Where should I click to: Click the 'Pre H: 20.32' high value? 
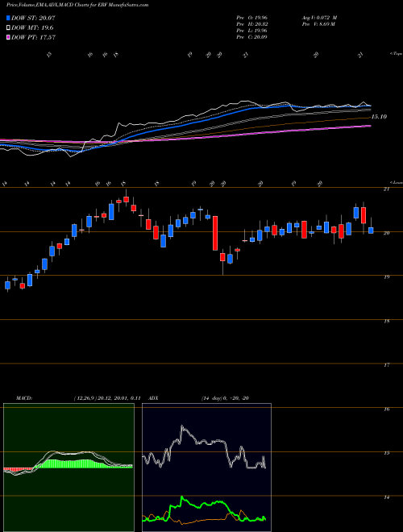point(251,24)
